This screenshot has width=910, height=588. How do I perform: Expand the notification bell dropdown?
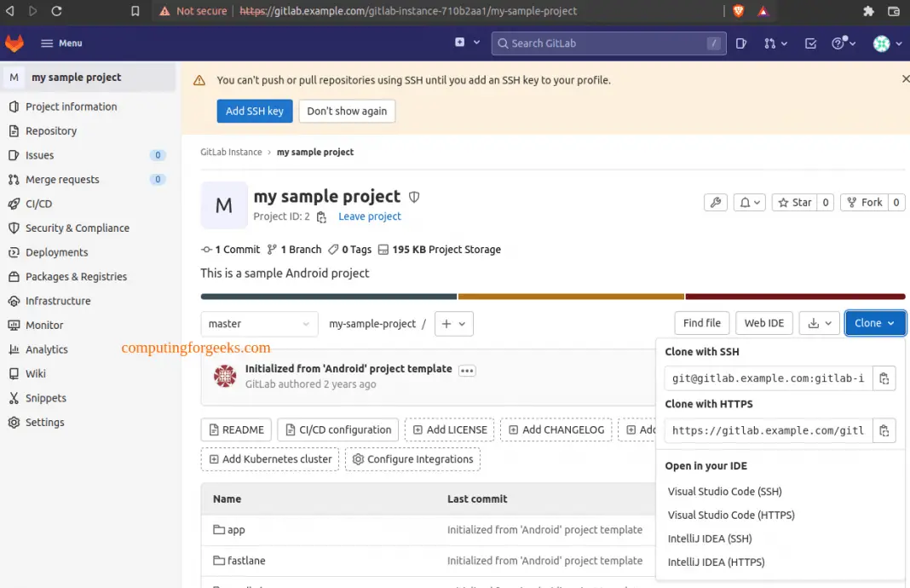pos(749,203)
